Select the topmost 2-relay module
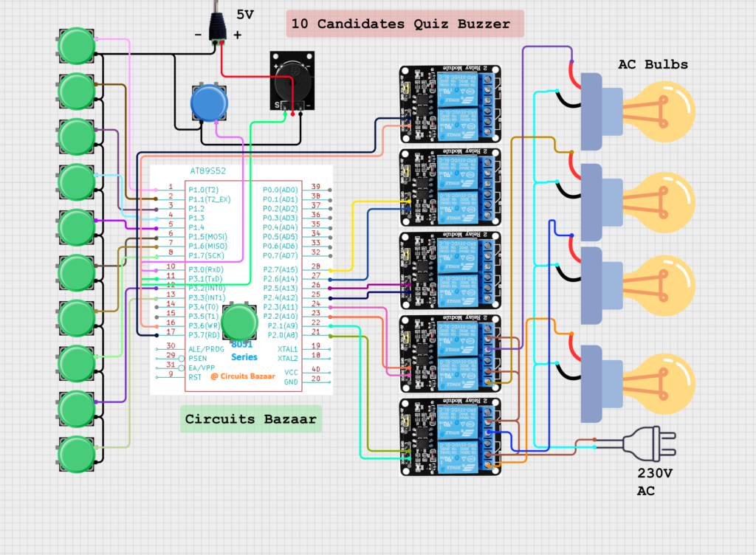The width and height of the screenshot is (756, 555). 450,104
